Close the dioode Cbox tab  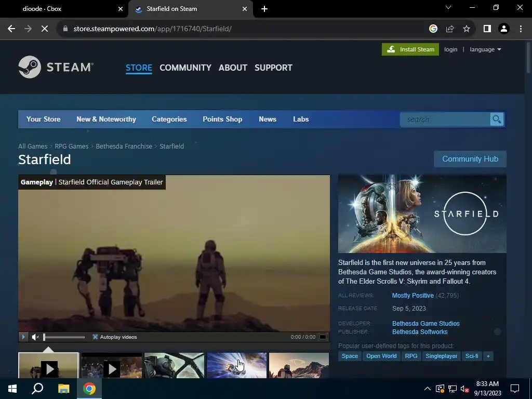pyautogui.click(x=121, y=9)
